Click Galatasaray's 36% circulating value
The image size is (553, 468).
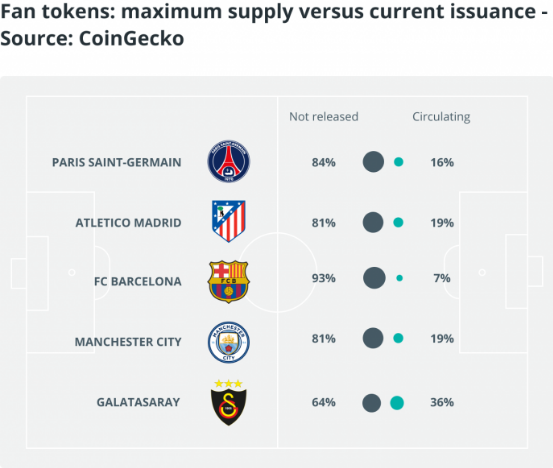pyautogui.click(x=442, y=402)
